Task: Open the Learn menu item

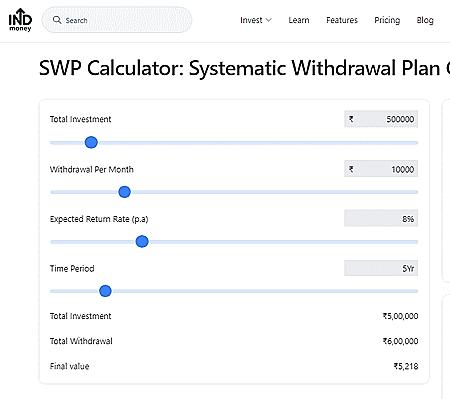Action: [x=299, y=20]
